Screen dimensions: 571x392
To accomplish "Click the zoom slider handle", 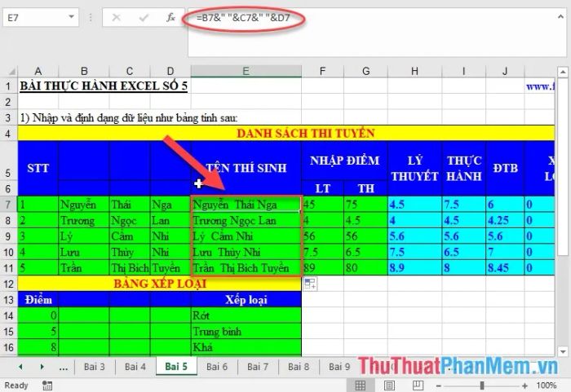I will point(482,385).
